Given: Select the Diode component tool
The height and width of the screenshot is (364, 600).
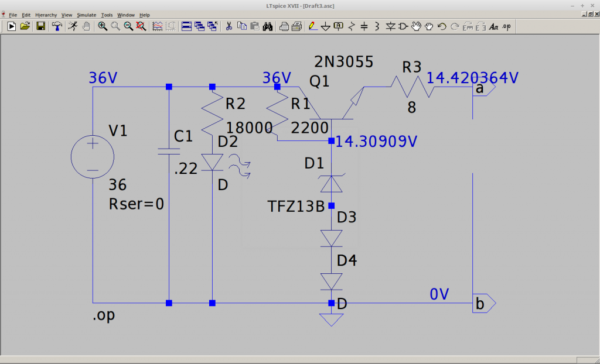Looking at the screenshot, I should coord(390,26).
